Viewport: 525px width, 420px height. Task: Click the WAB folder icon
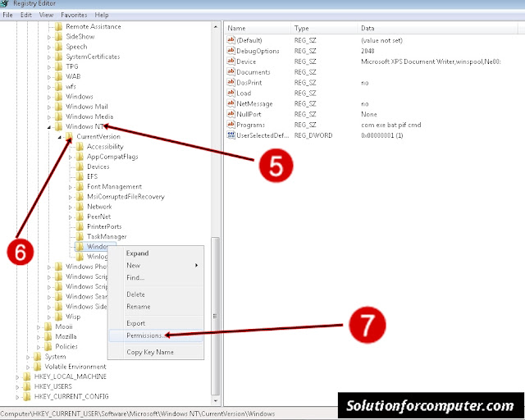(x=58, y=76)
